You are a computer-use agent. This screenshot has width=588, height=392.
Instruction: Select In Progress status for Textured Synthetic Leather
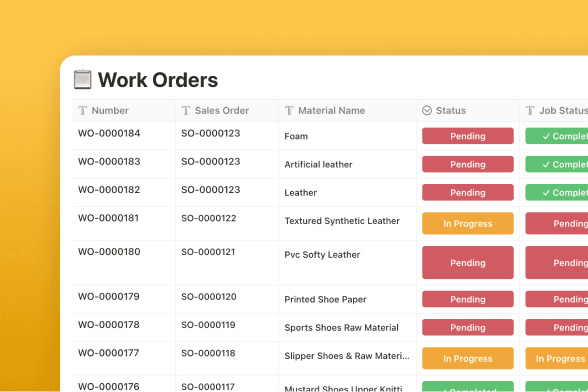tap(468, 224)
